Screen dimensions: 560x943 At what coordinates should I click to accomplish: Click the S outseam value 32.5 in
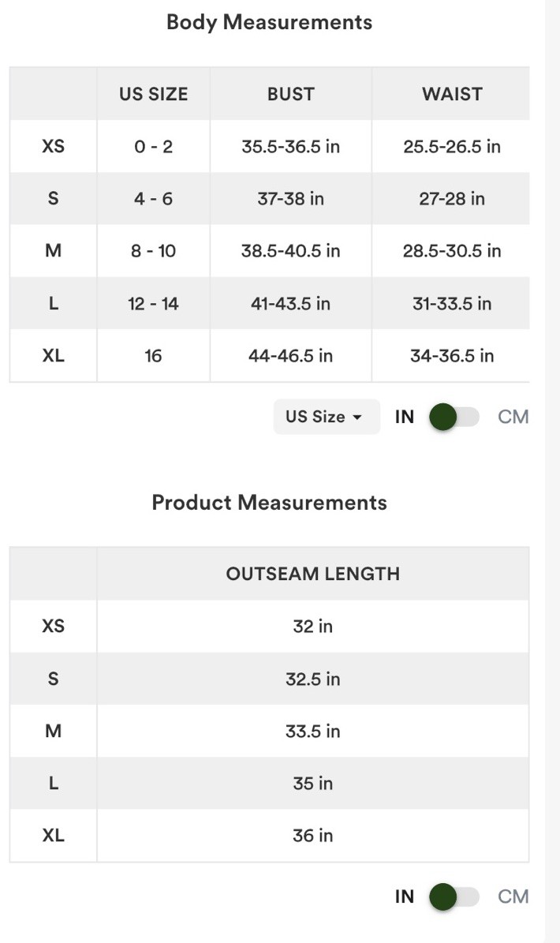312,679
